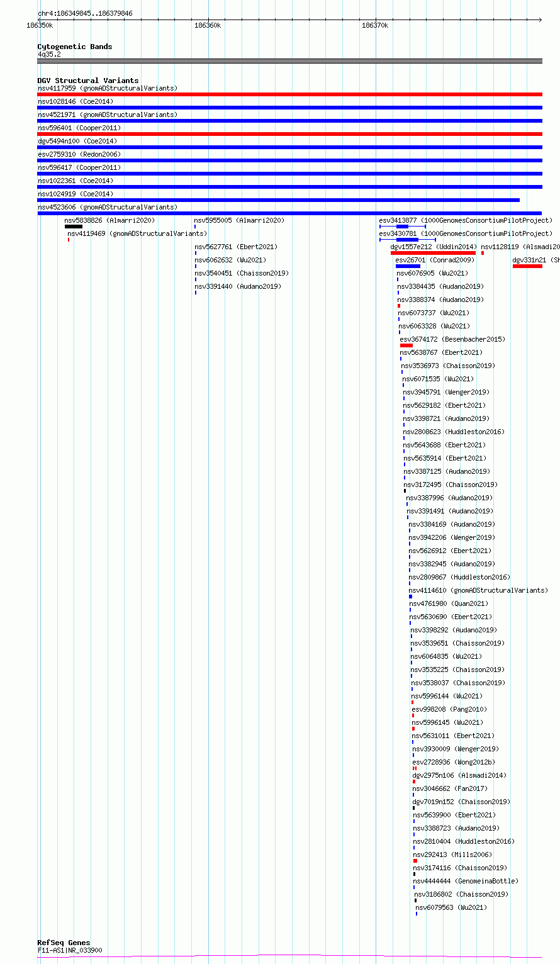Select variant label esv2759310 (Redon2006)
The image size is (560, 964).
click(x=79, y=154)
